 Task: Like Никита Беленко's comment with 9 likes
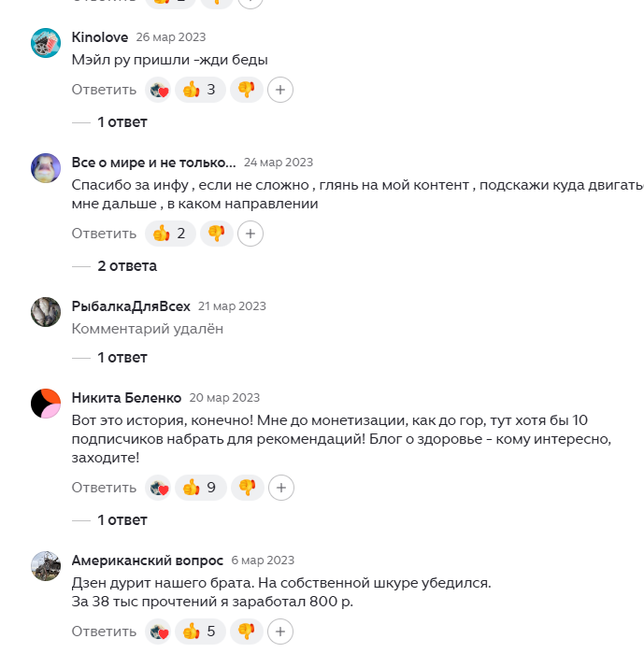(x=201, y=488)
